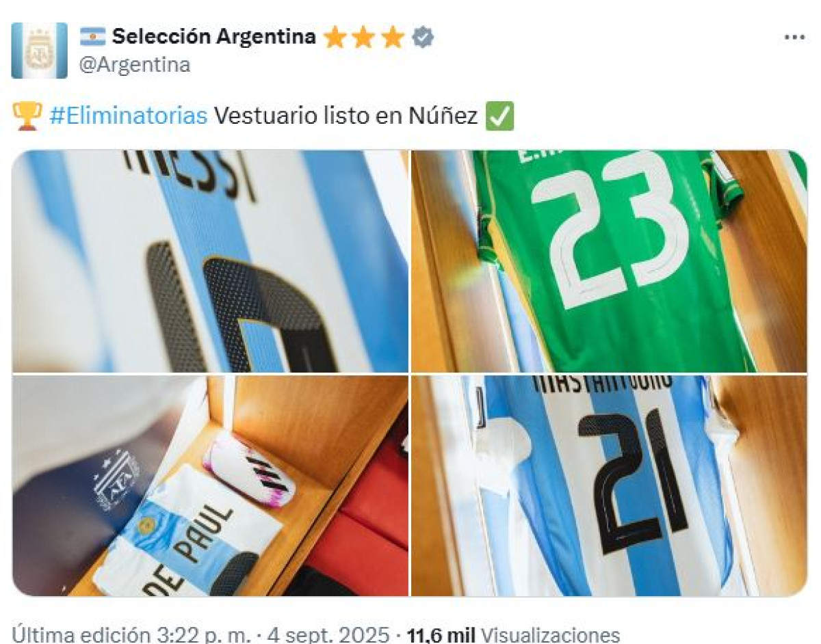Click the middle gold star after the name
This screenshot has width=821, height=644.
point(364,38)
